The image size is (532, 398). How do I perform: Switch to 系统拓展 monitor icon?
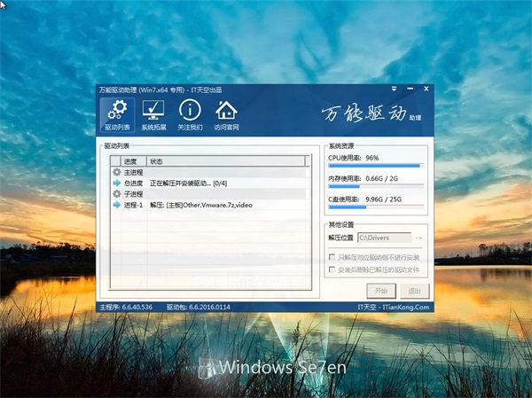click(153, 115)
